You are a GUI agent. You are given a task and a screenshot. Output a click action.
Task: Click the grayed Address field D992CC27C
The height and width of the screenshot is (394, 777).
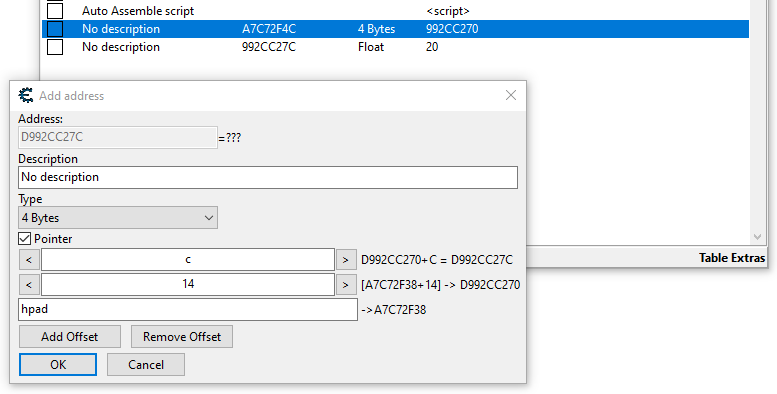click(x=118, y=137)
